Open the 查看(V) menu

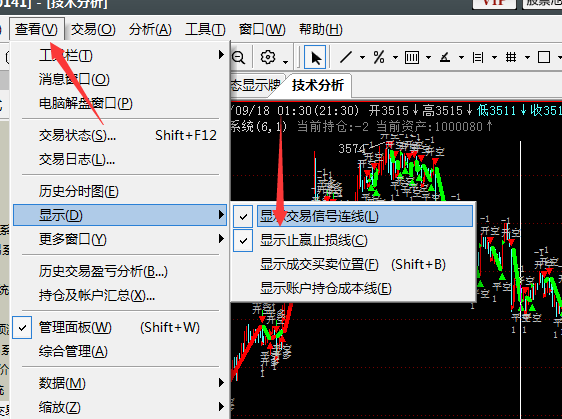tap(37, 29)
